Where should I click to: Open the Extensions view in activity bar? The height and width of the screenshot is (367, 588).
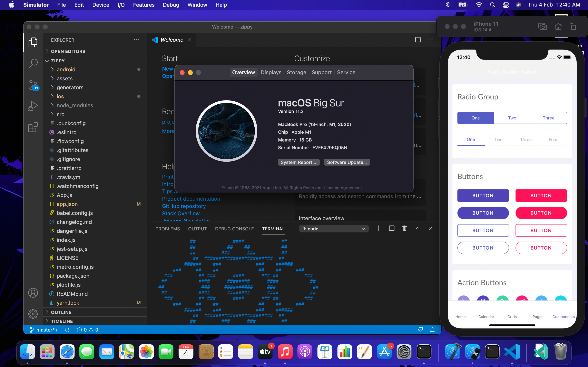[x=33, y=127]
